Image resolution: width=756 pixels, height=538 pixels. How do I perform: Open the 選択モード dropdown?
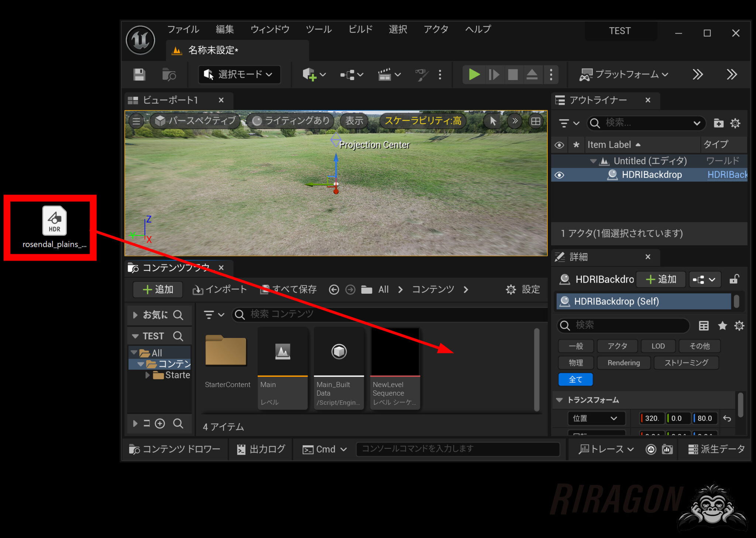point(239,74)
